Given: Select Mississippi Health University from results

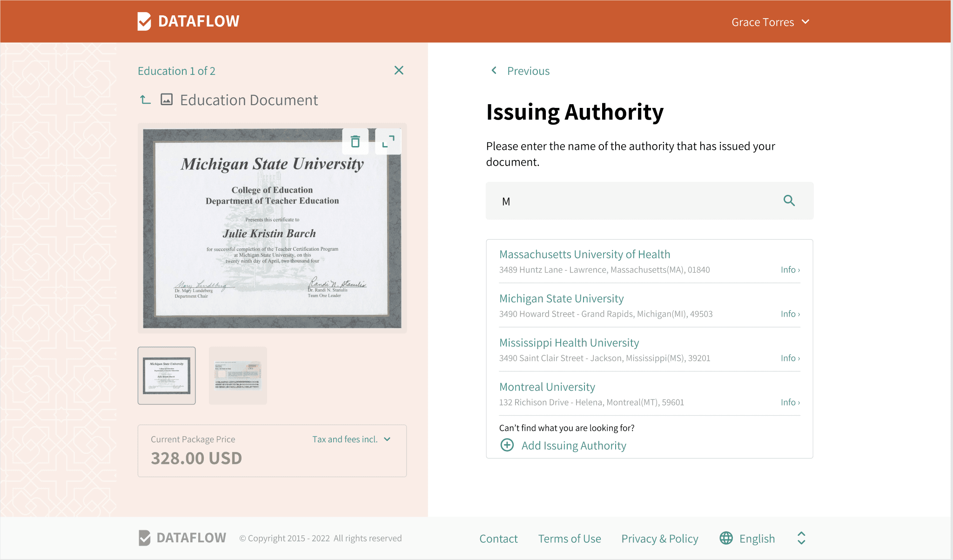Looking at the screenshot, I should click(x=569, y=343).
